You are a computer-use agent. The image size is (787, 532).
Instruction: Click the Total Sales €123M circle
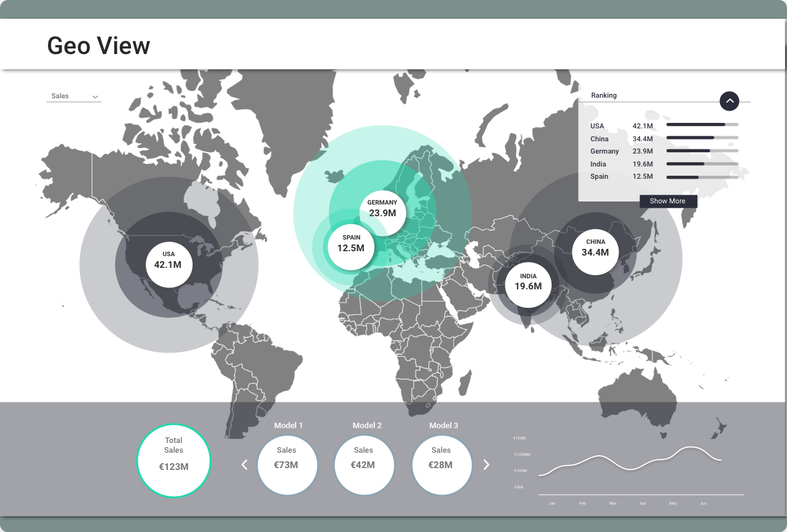(x=173, y=460)
